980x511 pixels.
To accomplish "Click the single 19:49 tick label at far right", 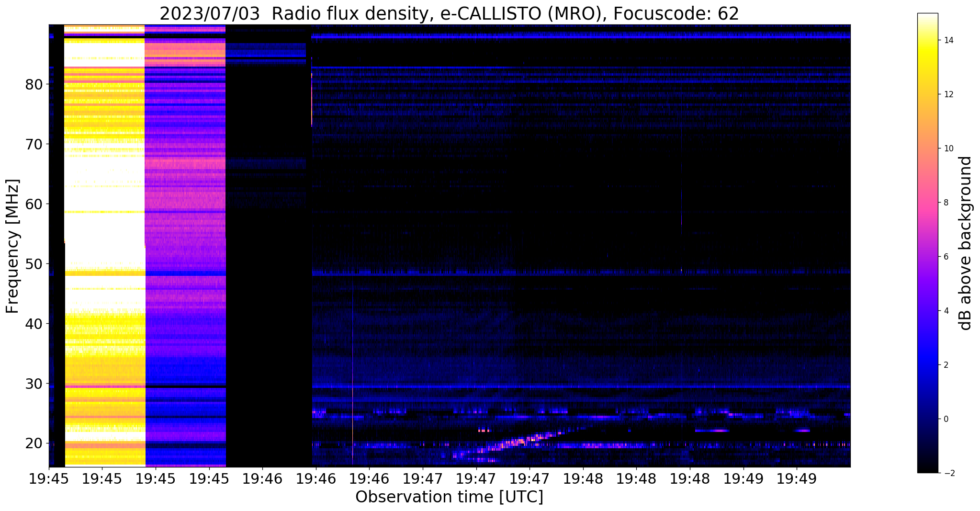I will point(797,478).
